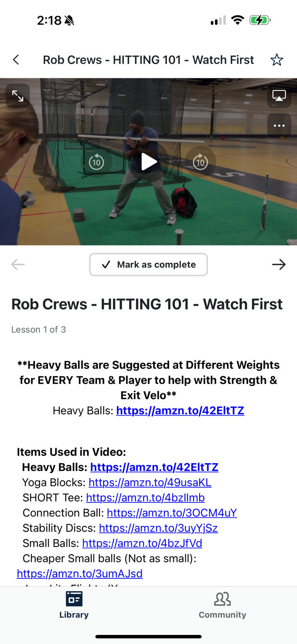Go to the previous lesson arrow
Screen dimensions: 297x644
tap(18, 264)
